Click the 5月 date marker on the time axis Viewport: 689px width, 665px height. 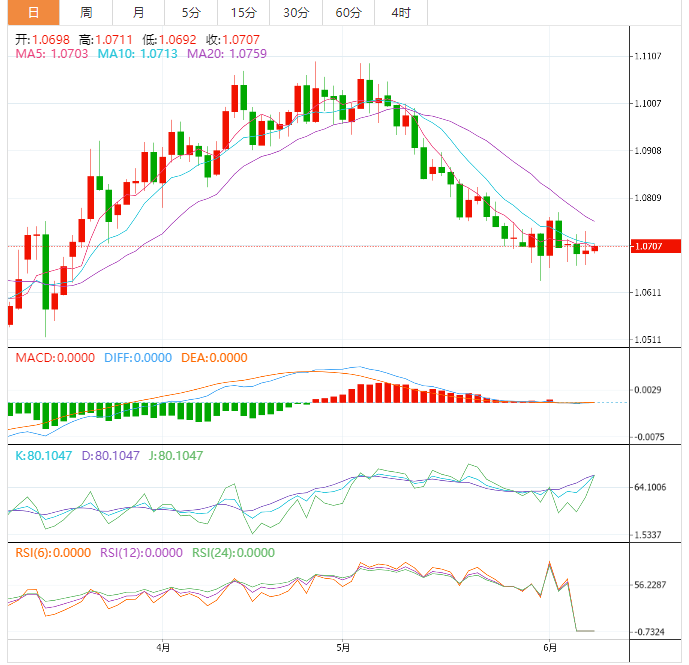click(342, 647)
